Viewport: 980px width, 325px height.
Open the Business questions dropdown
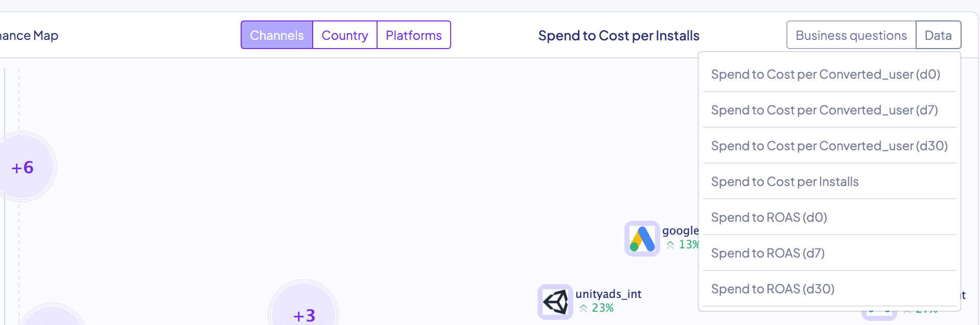click(x=851, y=35)
